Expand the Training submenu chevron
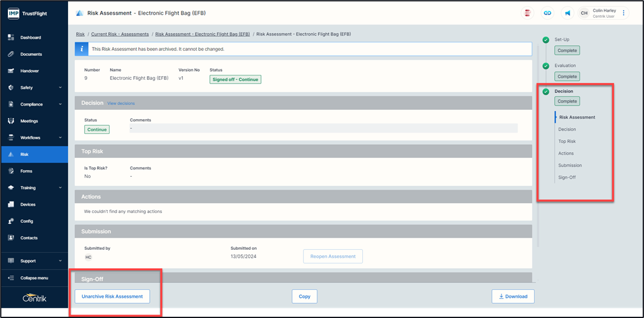 click(x=60, y=188)
